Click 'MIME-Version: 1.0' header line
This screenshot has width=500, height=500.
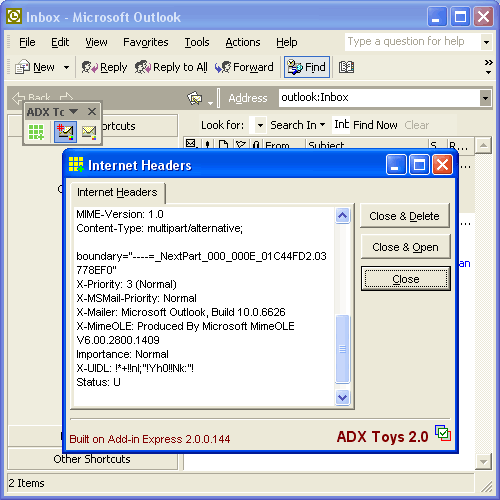click(120, 214)
